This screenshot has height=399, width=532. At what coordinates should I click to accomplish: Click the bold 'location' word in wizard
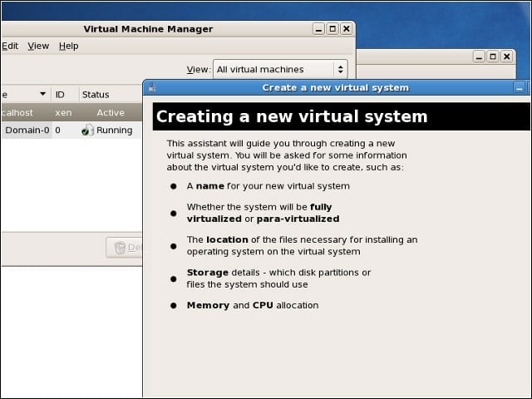227,240
